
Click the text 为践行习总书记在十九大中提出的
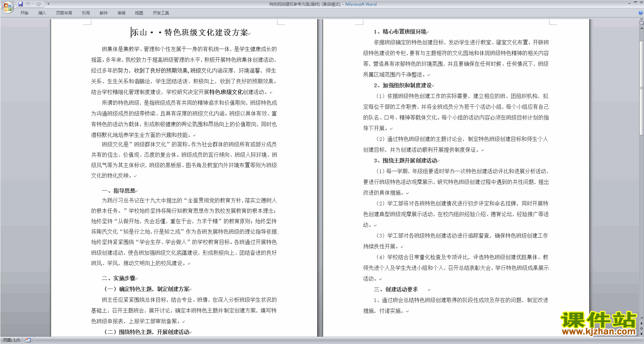point(142,200)
